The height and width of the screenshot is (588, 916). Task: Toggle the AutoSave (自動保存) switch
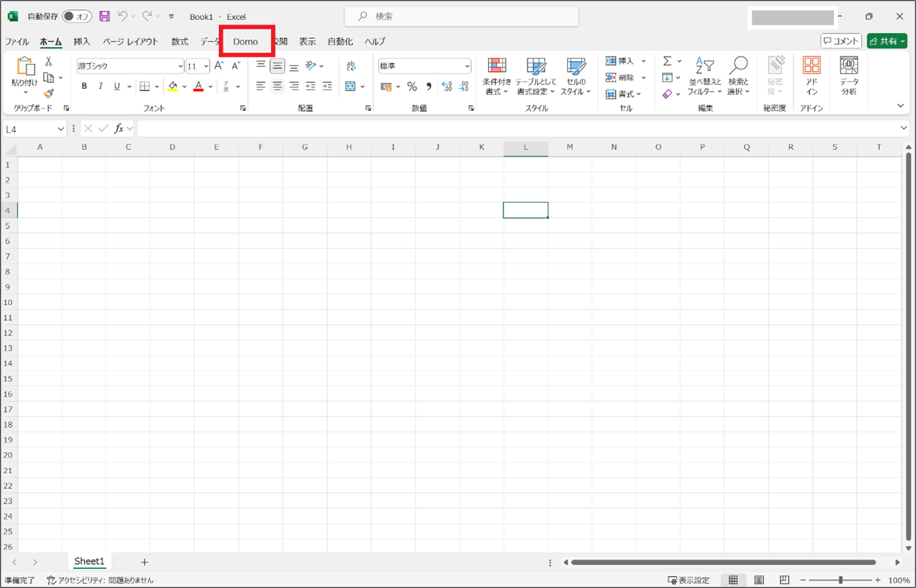pos(77,16)
